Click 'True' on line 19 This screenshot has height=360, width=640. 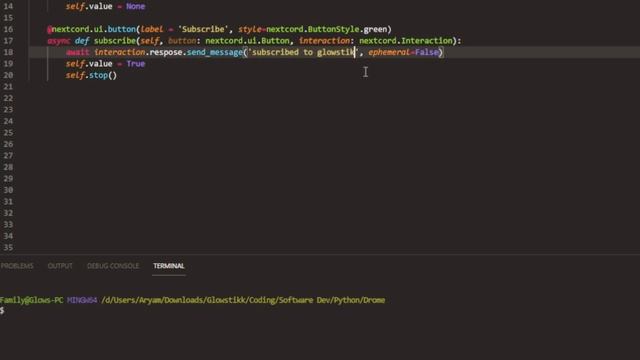coord(136,64)
